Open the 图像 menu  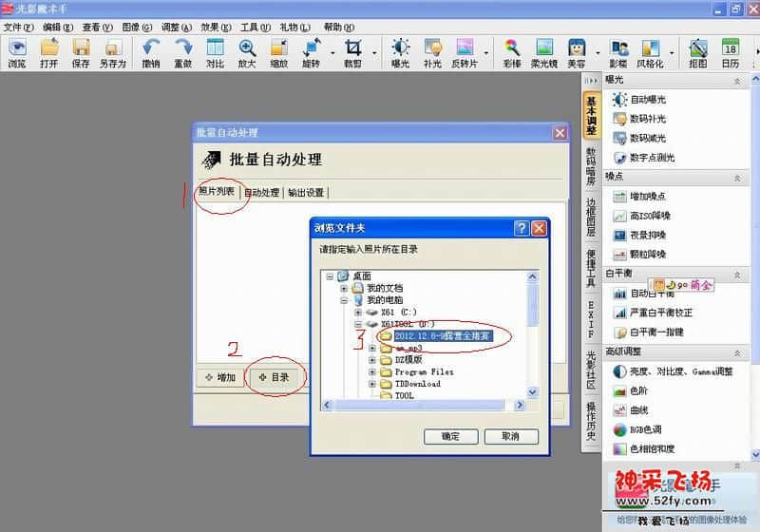(137, 28)
